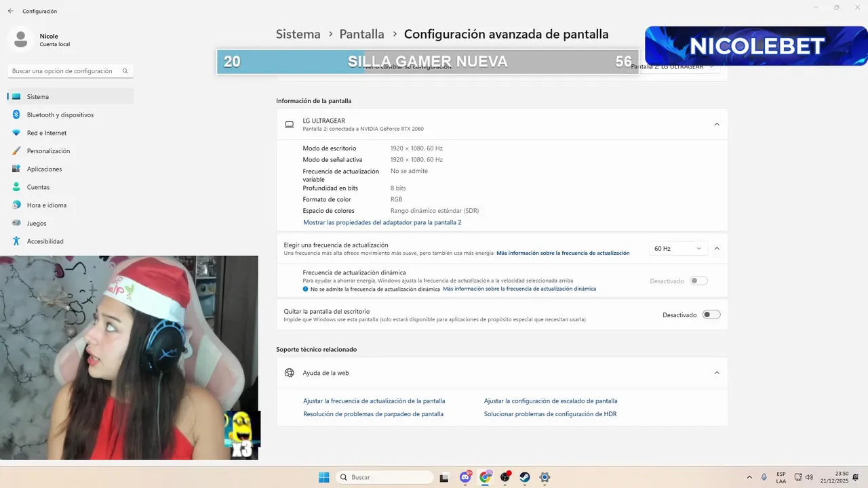Open Discord from the taskbar

(465, 477)
